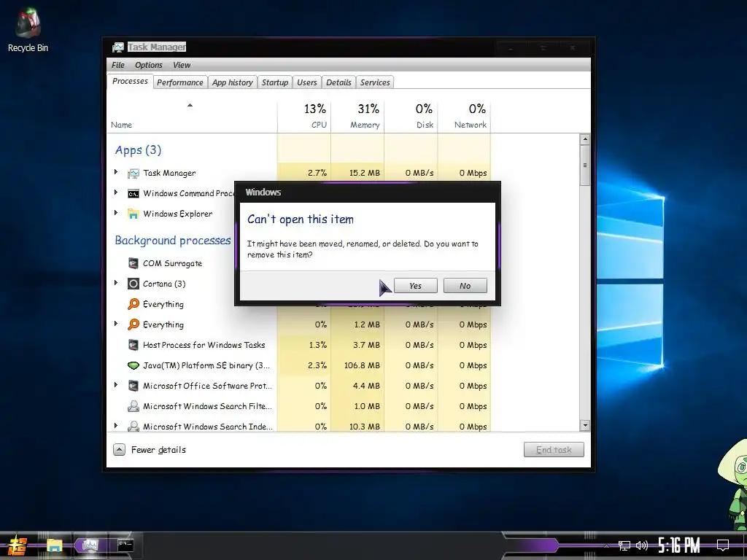This screenshot has width=747, height=560.
Task: Switch to the Services tab
Action: point(375,82)
